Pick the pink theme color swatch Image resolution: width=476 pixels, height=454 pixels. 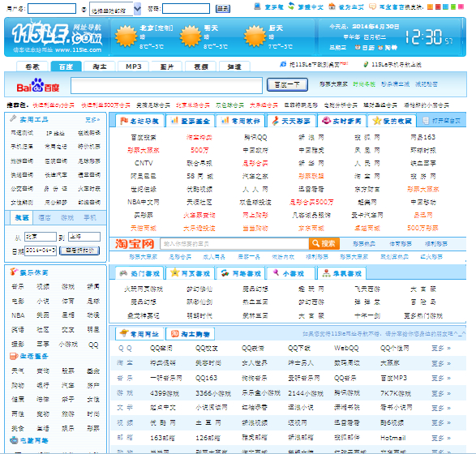[461, 6]
